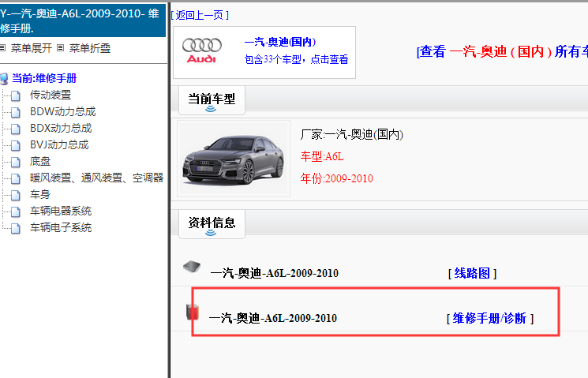Screen dimensions: 588x378
Task: Open BDX动力总成 tree entry
Action: coord(61,129)
